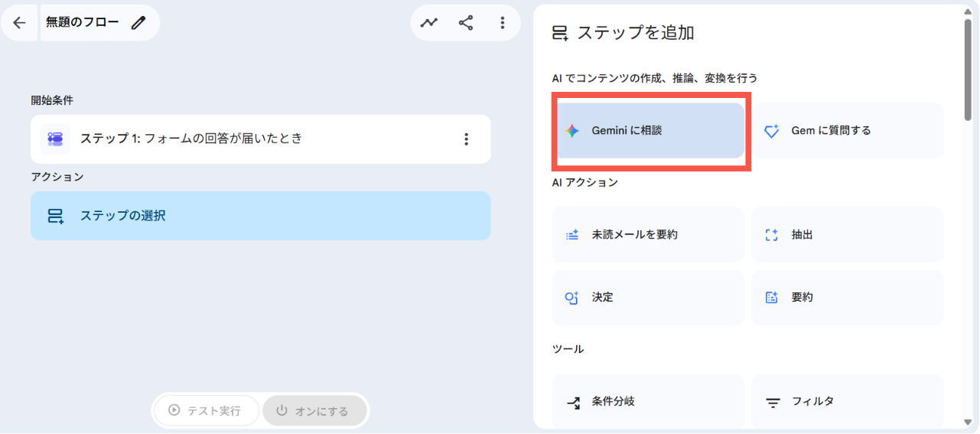Click the フィルタ lines icon

(773, 402)
